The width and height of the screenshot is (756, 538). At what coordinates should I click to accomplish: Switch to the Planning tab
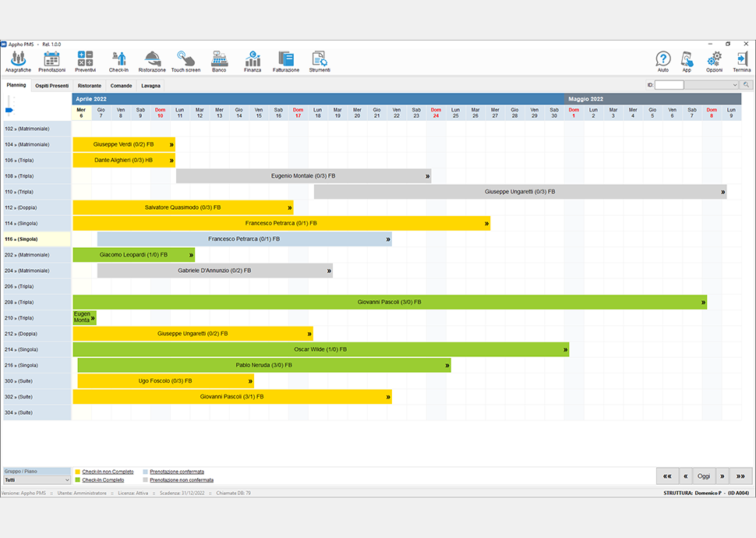[16, 85]
